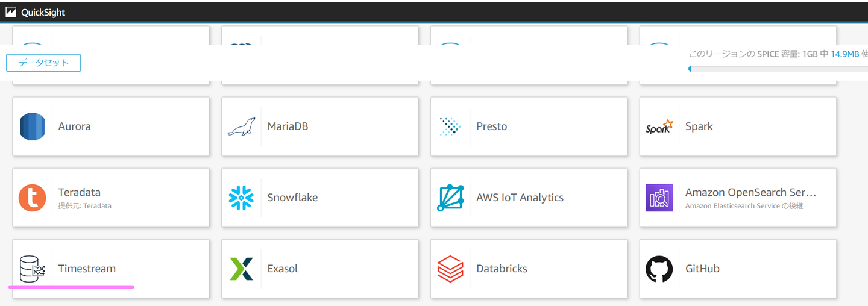Click the MariaDB seal icon

[241, 126]
